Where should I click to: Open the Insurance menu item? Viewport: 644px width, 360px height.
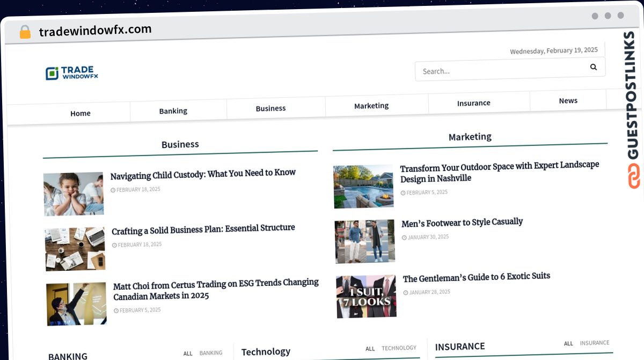pyautogui.click(x=473, y=103)
